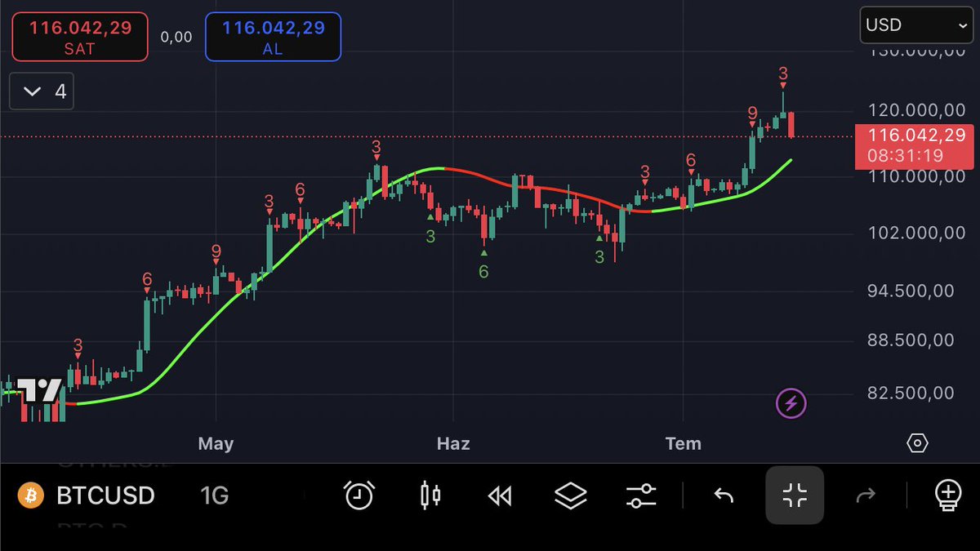Open price alerts with the clock icon

click(x=359, y=495)
